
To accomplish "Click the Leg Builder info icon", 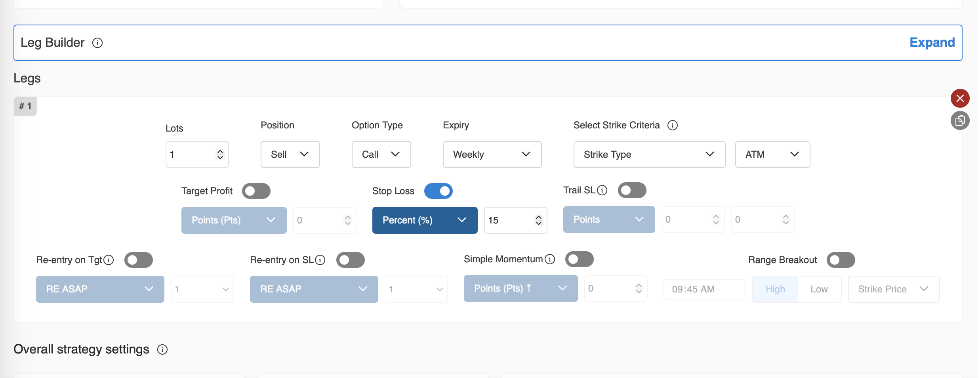I will [x=97, y=43].
